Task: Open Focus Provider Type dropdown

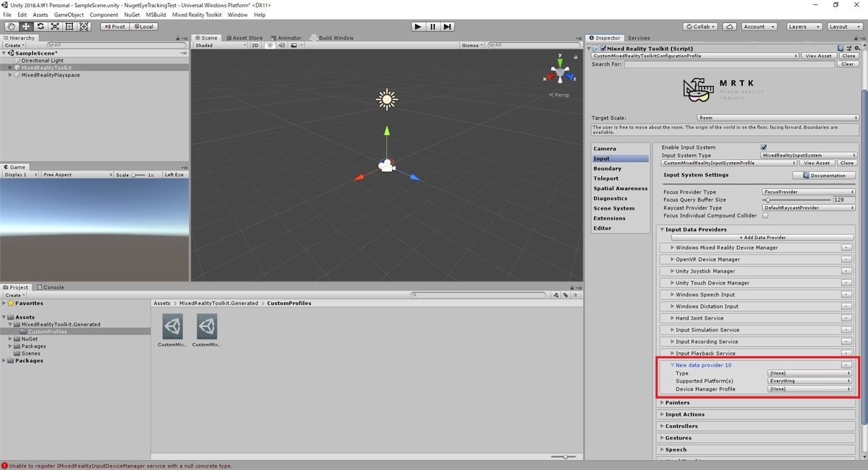Action: coord(809,192)
